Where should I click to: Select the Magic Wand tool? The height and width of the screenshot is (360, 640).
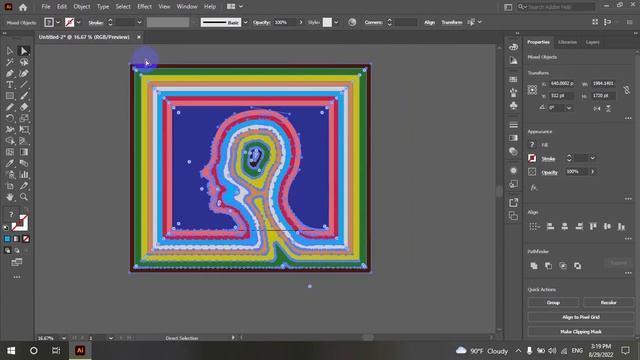tap(9, 62)
